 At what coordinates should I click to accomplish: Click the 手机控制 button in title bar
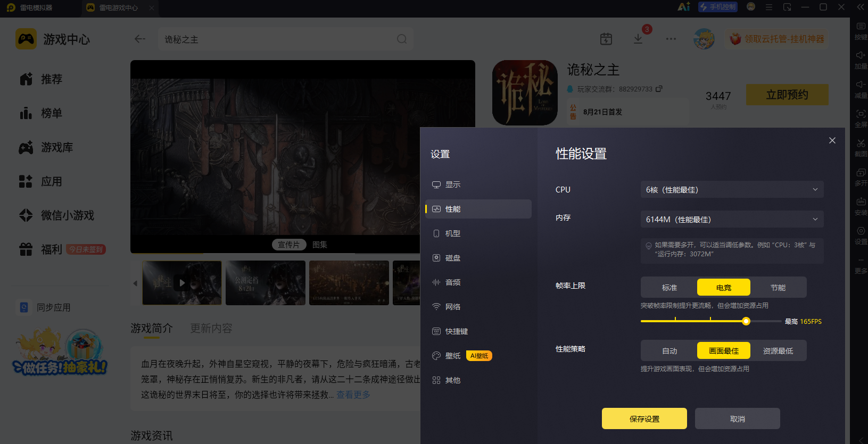(x=718, y=7)
